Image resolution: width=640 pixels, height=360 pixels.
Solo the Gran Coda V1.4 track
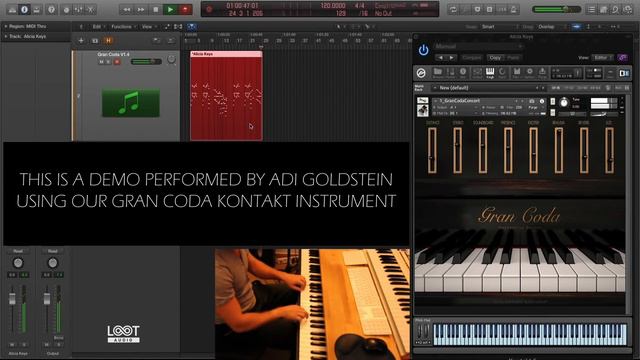tap(109, 62)
